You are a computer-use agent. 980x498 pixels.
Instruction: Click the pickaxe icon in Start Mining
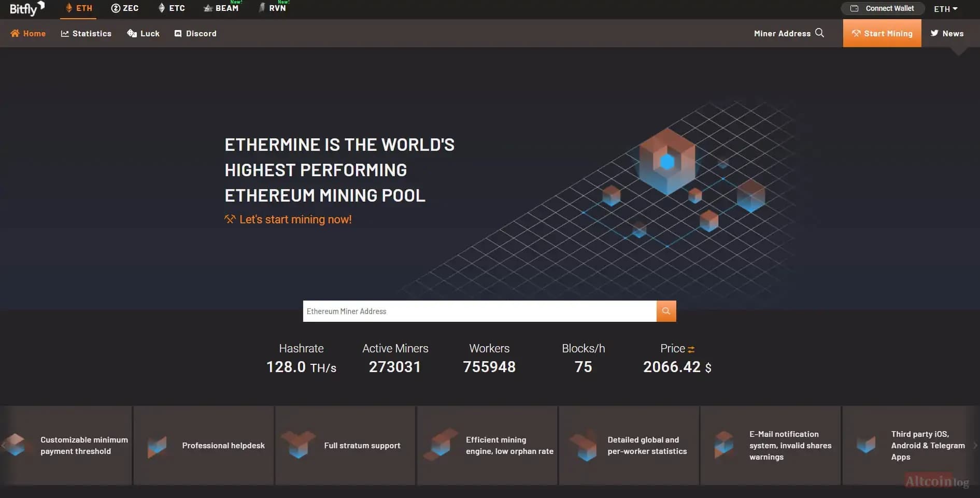tap(856, 33)
